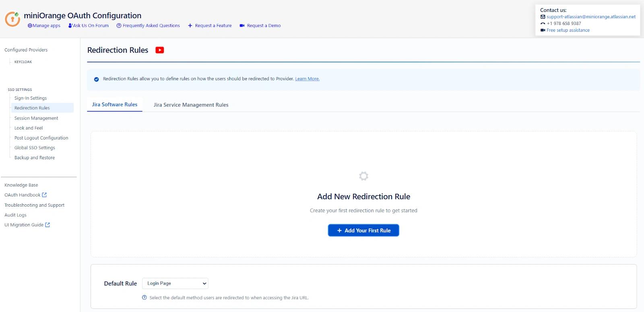Open Sign-In Settings
The height and width of the screenshot is (312, 644).
pos(31,98)
